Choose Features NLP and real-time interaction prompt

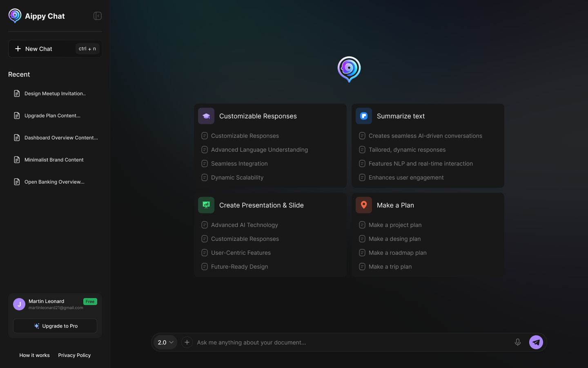[421, 164]
